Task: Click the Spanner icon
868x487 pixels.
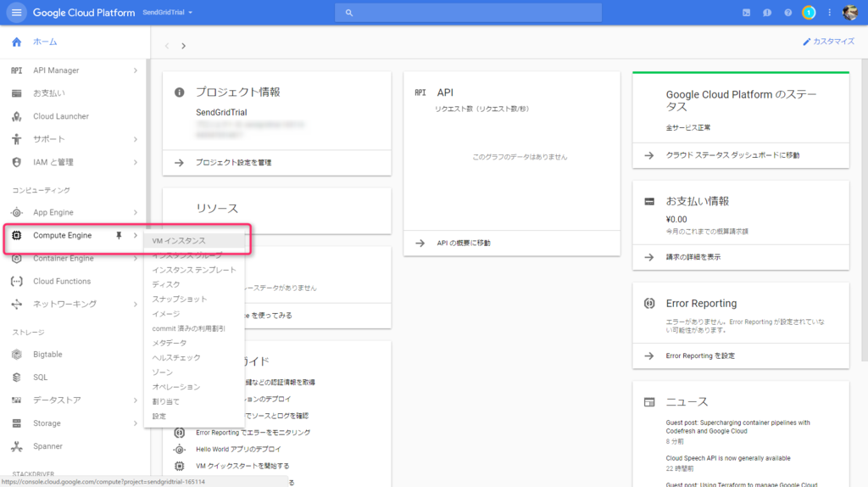Action: [17, 446]
